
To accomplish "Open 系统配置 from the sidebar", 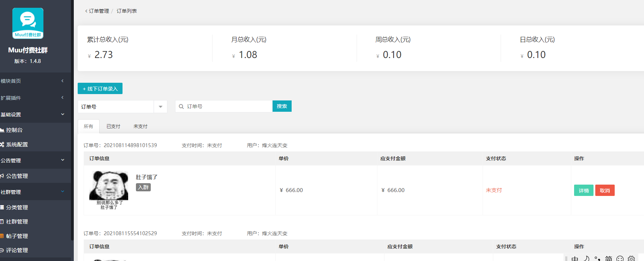I will pyautogui.click(x=17, y=144).
